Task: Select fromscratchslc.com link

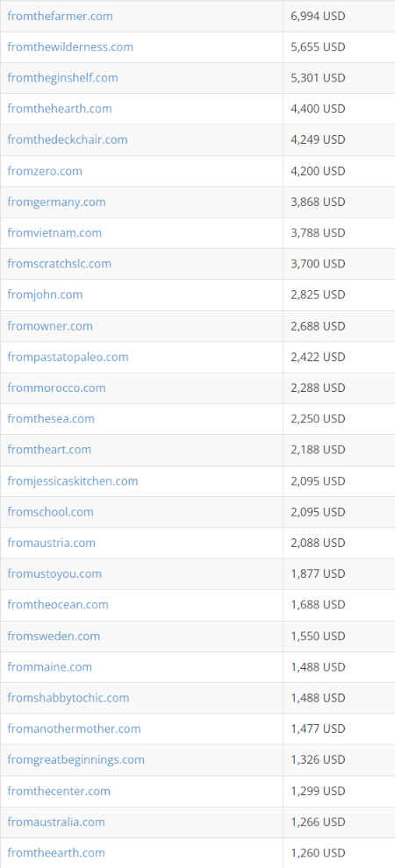Action: tap(60, 264)
